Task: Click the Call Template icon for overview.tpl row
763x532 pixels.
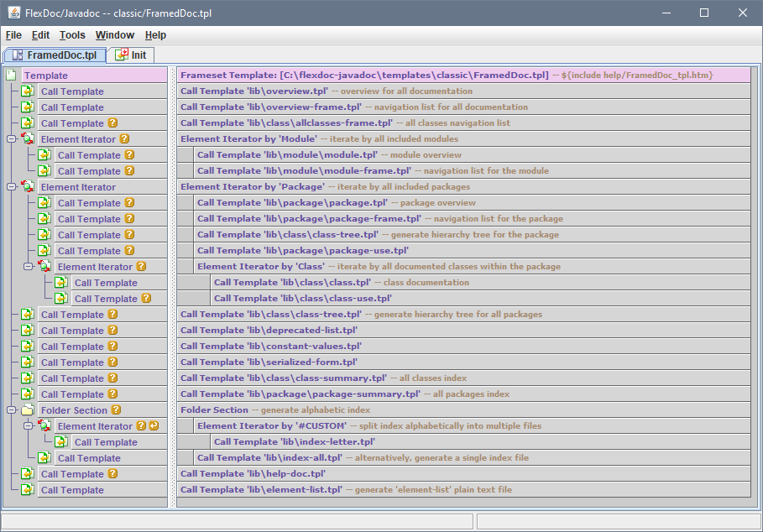Action: click(x=28, y=91)
